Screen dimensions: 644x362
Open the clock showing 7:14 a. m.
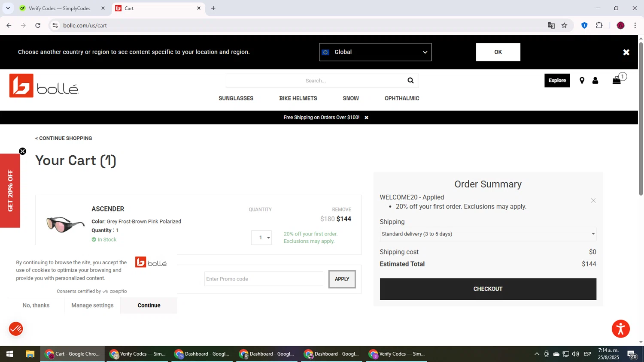tap(608, 354)
